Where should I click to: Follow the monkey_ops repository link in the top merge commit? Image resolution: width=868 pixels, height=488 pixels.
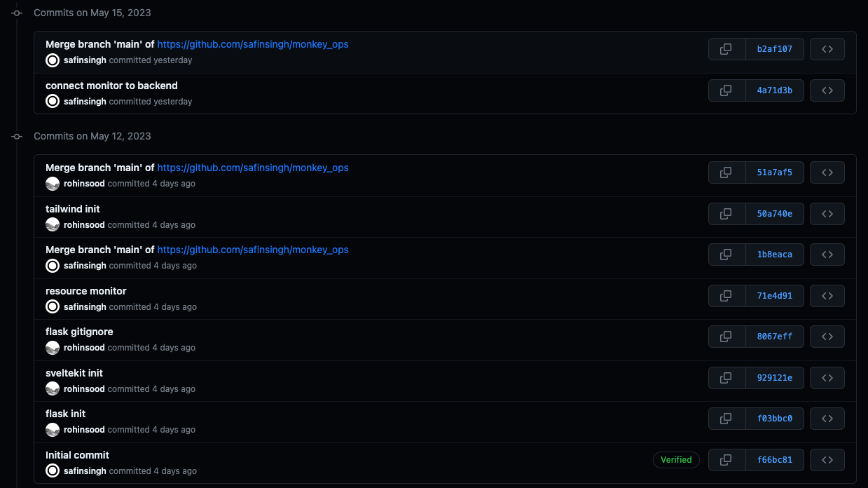point(253,43)
